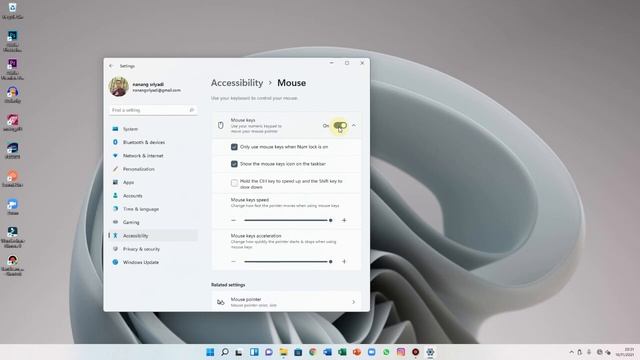Increase Mouse keys acceleration with plus button
The height and width of the screenshot is (360, 640).
[344, 262]
